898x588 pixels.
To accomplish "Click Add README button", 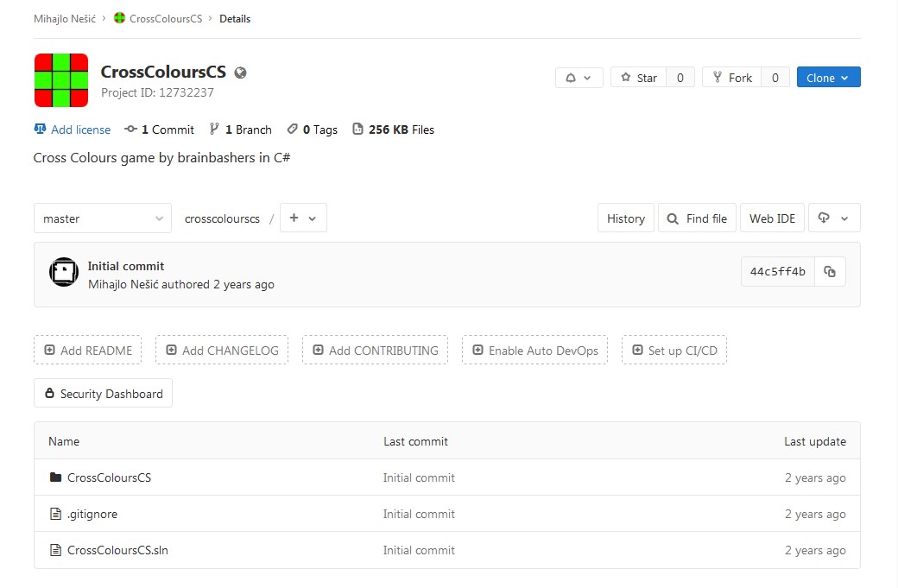I will [87, 351].
